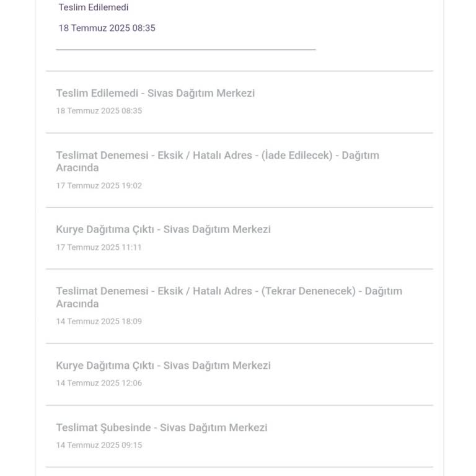476x476 pixels.
Task: Select the 'Tekrar Denenecek' delivery attempt entry
Action: tap(229, 291)
